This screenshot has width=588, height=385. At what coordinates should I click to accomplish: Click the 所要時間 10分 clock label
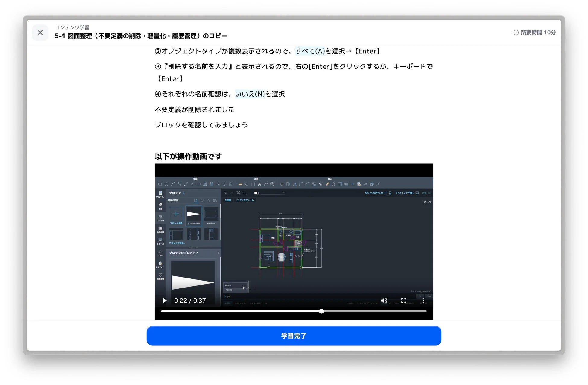(535, 33)
